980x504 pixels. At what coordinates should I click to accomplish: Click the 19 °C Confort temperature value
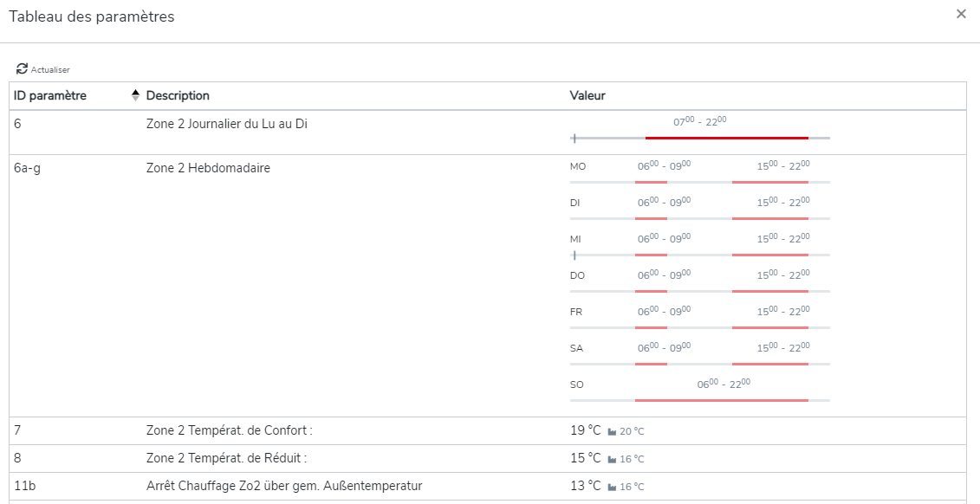[x=585, y=430]
